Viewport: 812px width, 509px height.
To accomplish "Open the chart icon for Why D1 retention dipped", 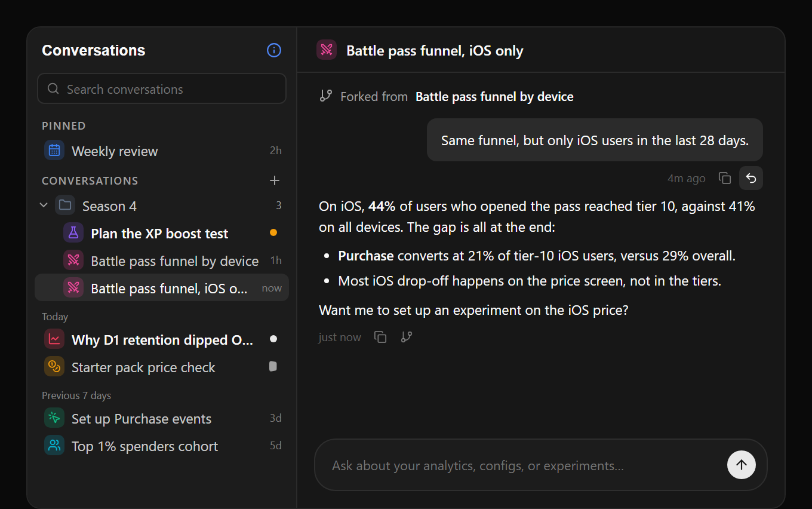I will click(54, 339).
